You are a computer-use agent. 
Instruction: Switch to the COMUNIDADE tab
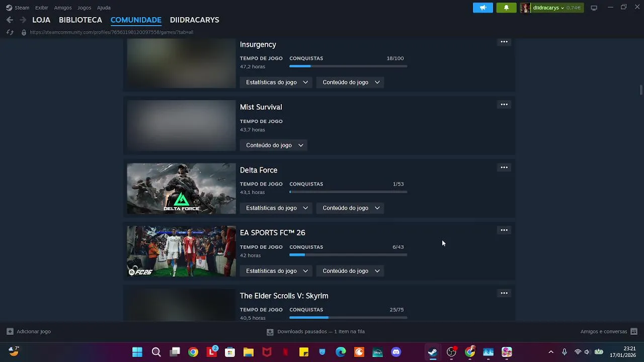pyautogui.click(x=136, y=20)
